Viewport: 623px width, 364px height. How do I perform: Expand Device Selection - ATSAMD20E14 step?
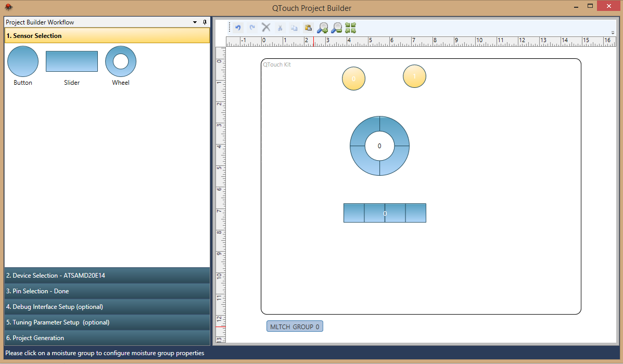107,276
